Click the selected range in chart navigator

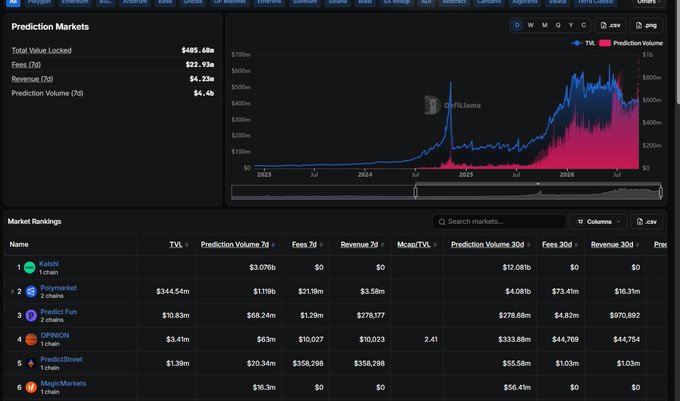coord(538,192)
